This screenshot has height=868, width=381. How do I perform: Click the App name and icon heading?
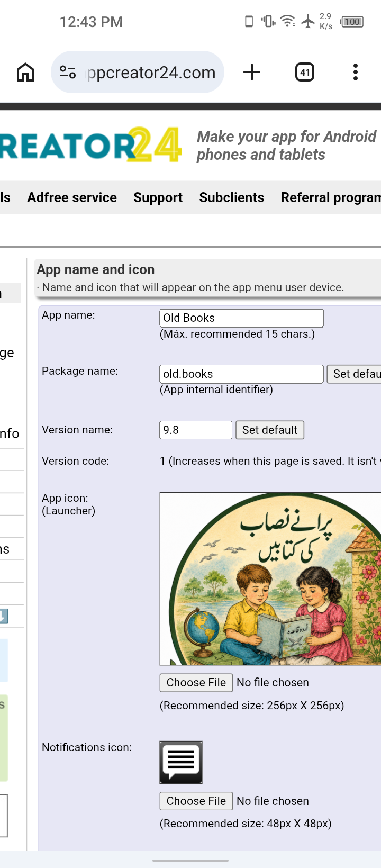click(x=96, y=269)
